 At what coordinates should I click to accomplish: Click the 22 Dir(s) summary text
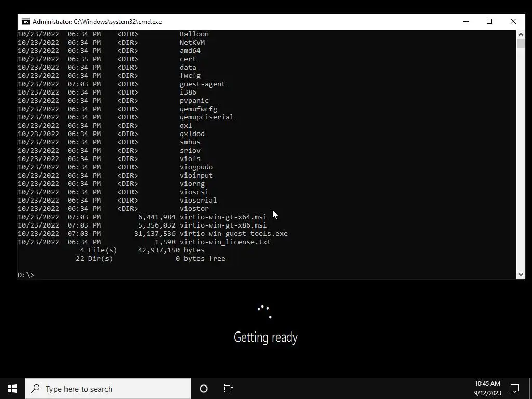pos(95,259)
